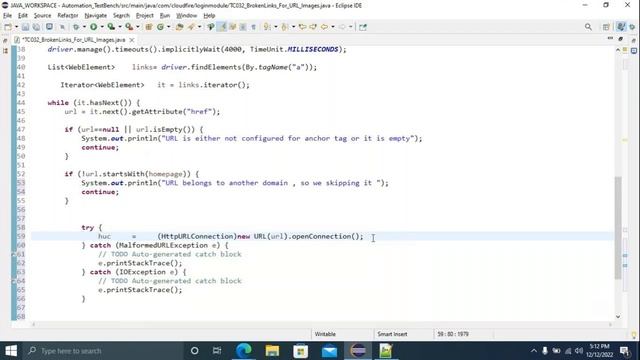Click the vertical editor scrollbar thumb

[x=618, y=228]
